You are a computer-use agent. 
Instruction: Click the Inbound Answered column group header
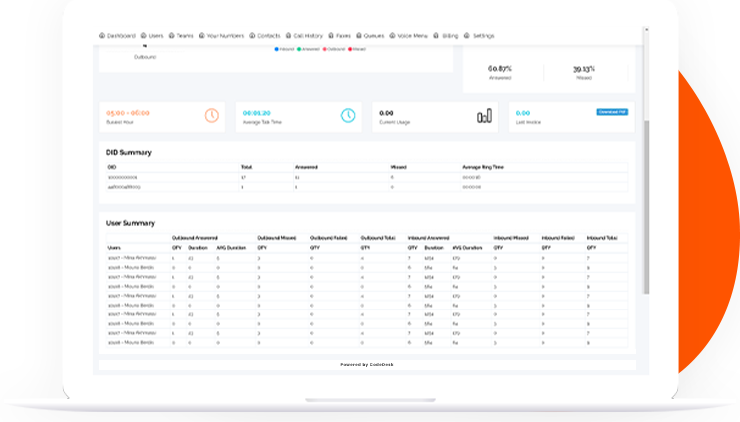(429, 238)
